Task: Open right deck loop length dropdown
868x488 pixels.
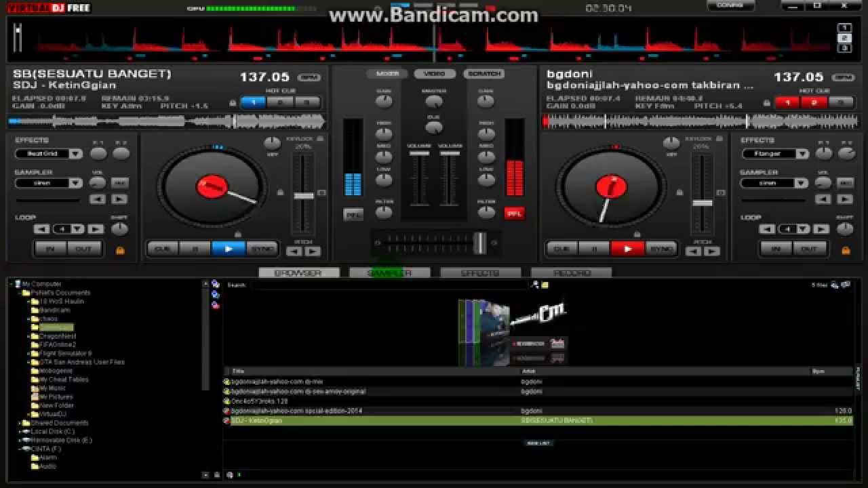Action: coord(794,229)
